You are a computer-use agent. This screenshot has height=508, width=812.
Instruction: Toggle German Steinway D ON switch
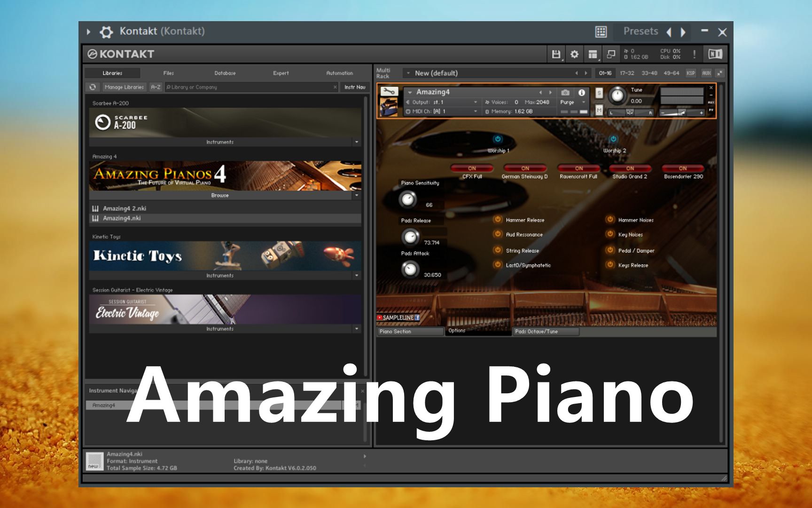tap(525, 168)
